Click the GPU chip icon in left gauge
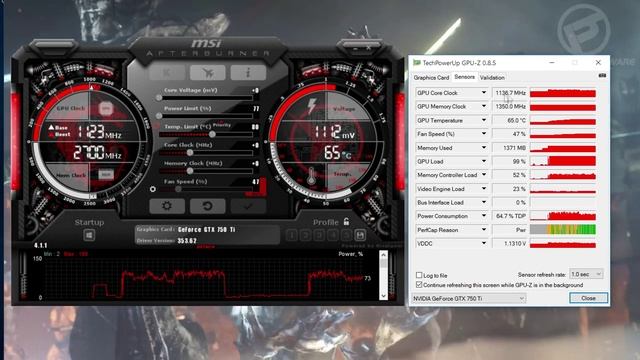Image resolution: width=640 pixels, height=360 pixels. coord(106,109)
